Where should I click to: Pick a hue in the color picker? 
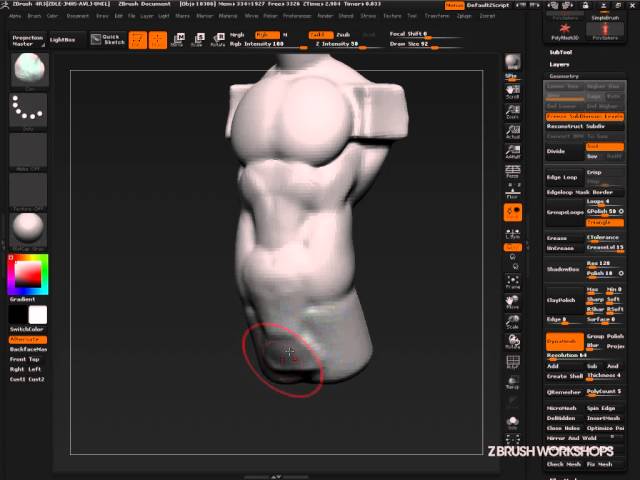28,274
